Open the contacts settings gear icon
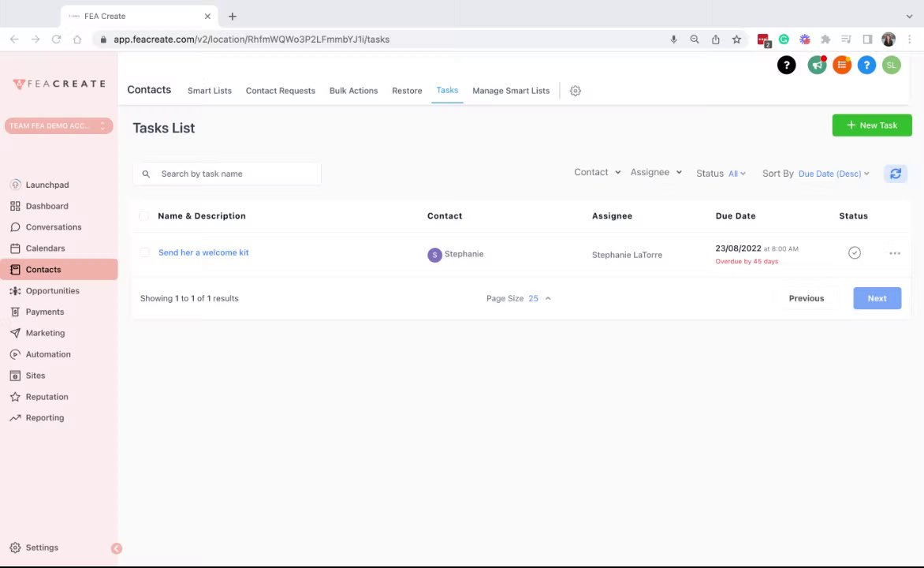924x568 pixels. point(576,91)
